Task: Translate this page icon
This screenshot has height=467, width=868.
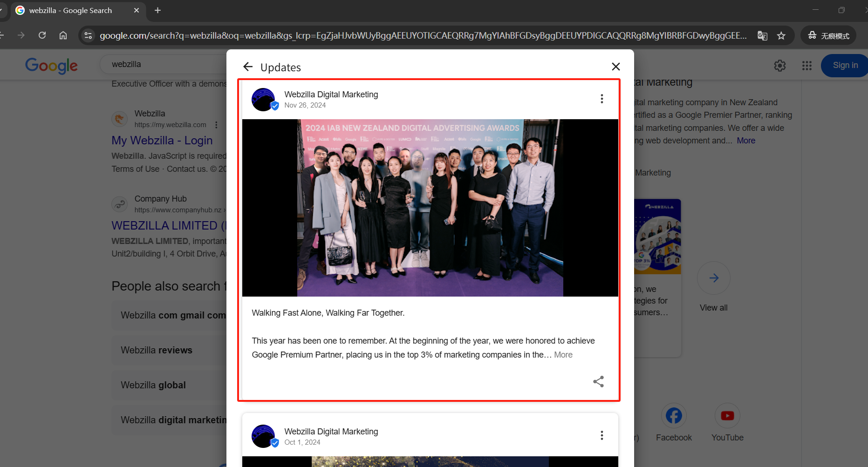Action: coord(762,36)
